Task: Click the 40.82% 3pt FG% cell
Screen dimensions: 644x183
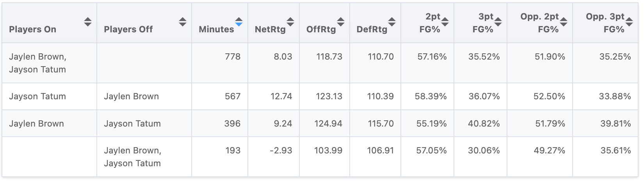Action: pyautogui.click(x=484, y=124)
